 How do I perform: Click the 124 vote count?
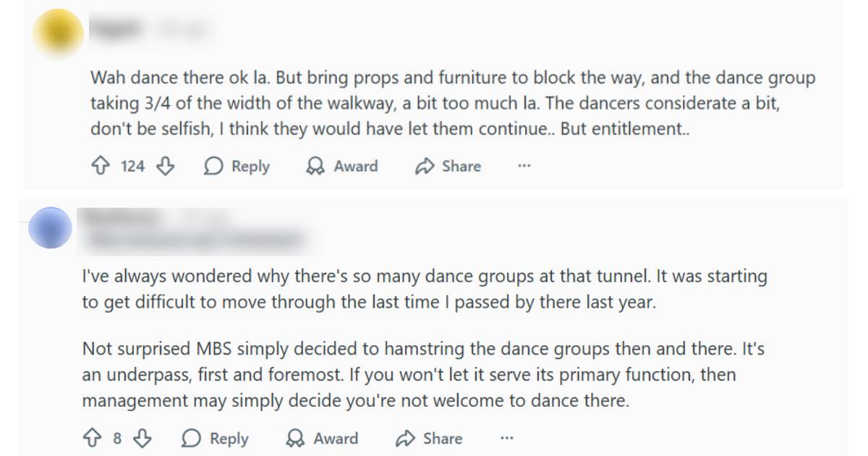[x=132, y=166]
